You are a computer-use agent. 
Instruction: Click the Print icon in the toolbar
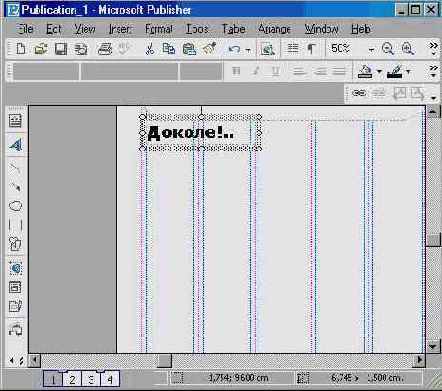pos(105,49)
